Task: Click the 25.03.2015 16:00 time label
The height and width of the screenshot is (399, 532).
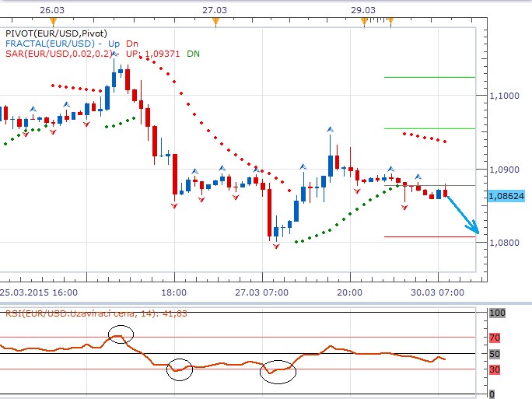Action: click(x=39, y=292)
